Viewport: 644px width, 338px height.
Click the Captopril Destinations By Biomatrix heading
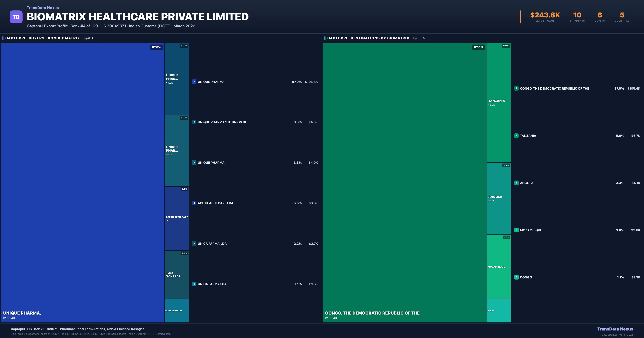368,38
